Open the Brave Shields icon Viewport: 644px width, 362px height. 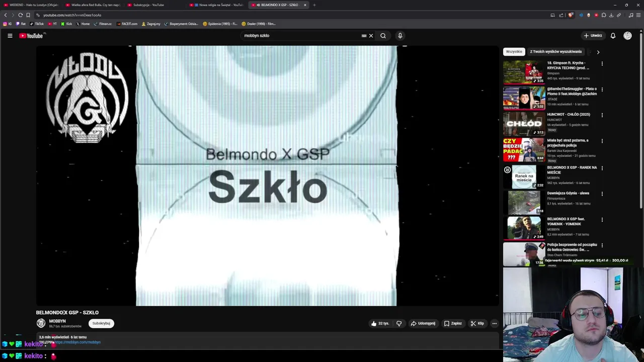570,15
